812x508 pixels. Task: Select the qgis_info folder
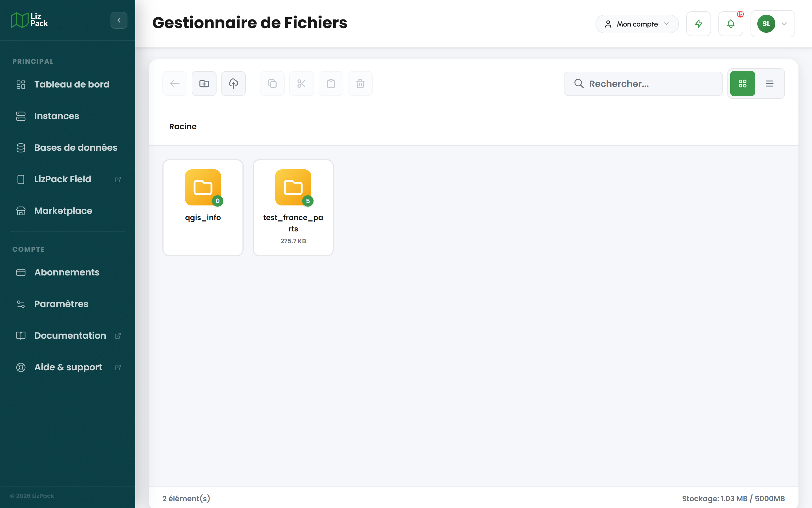[x=203, y=208]
